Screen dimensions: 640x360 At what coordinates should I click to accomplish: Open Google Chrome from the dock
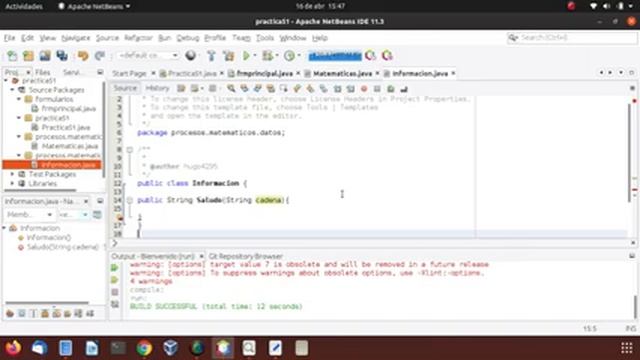tap(144, 348)
